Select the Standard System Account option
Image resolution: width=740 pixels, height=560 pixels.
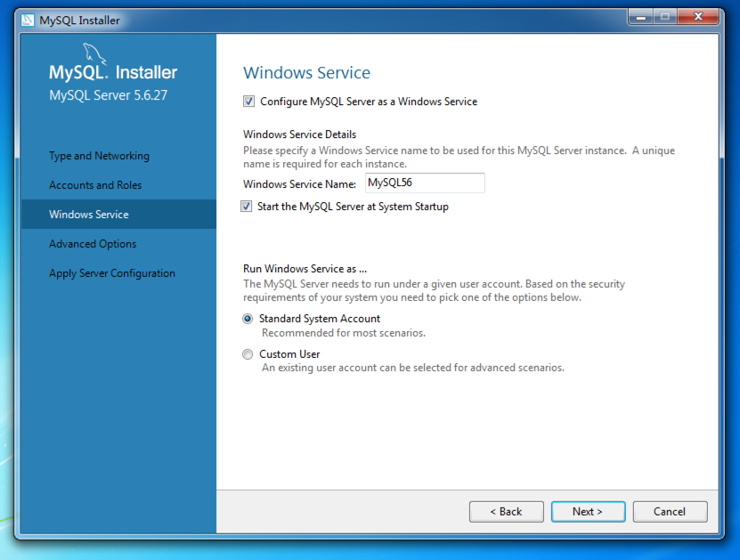(x=248, y=319)
